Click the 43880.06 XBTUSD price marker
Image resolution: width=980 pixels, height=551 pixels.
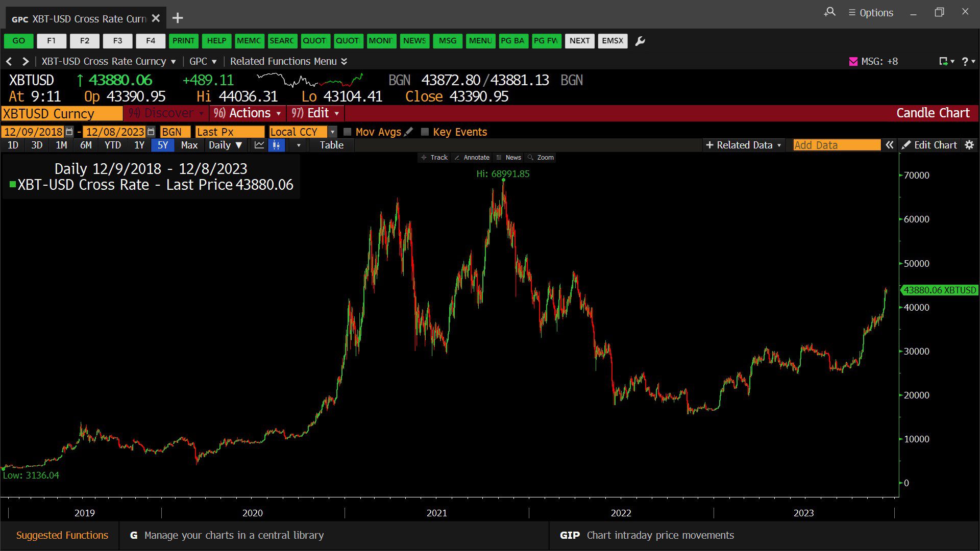click(x=940, y=290)
